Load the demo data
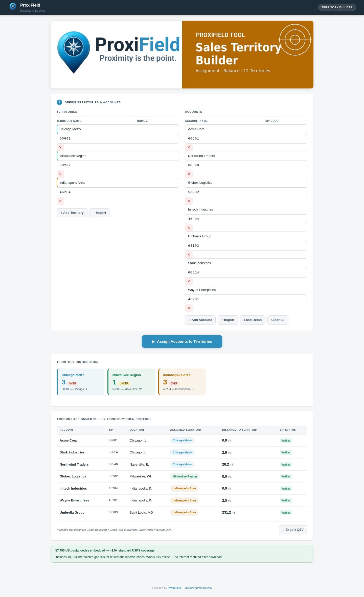The image size is (364, 597). tap(253, 320)
